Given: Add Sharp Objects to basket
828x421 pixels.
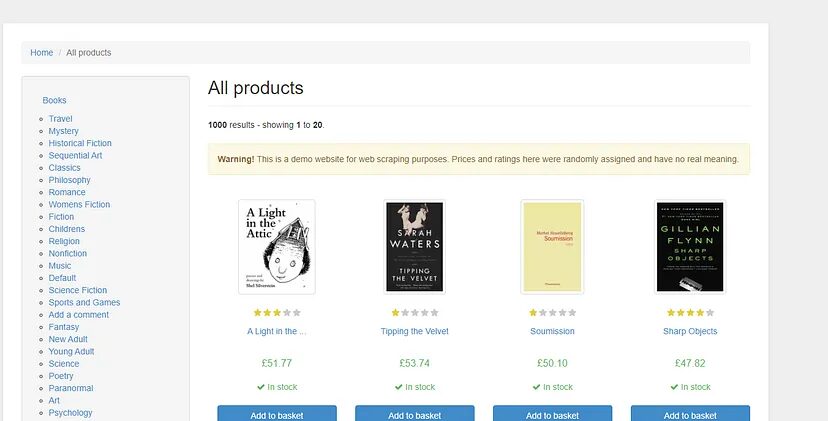Looking at the screenshot, I should 690,414.
